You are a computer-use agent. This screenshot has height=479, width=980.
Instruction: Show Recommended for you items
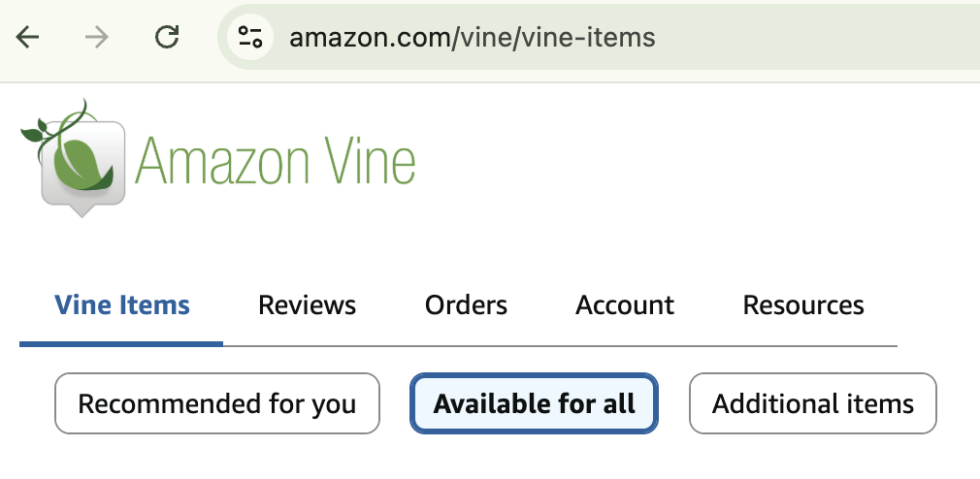point(216,403)
